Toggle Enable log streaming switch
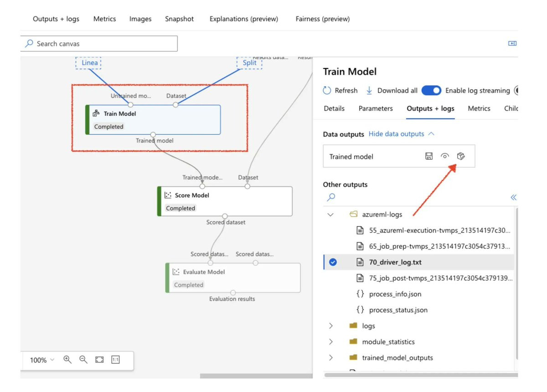Screen dimensions: 547x392 pos(431,90)
